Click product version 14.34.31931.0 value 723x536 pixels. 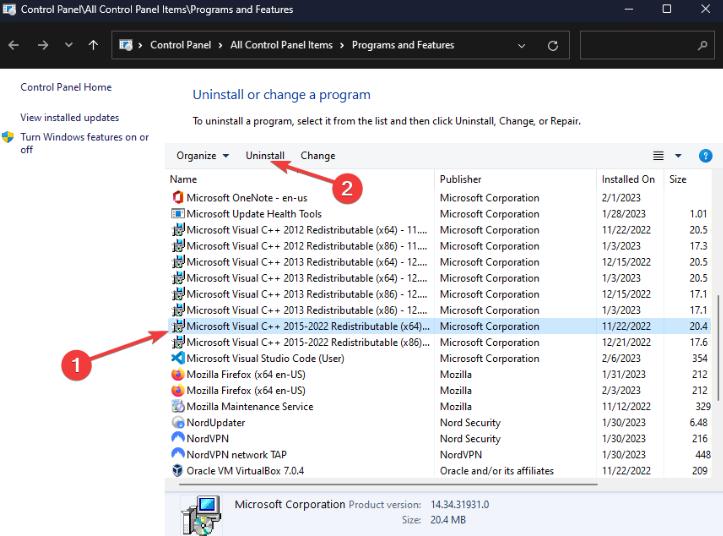[460, 505]
